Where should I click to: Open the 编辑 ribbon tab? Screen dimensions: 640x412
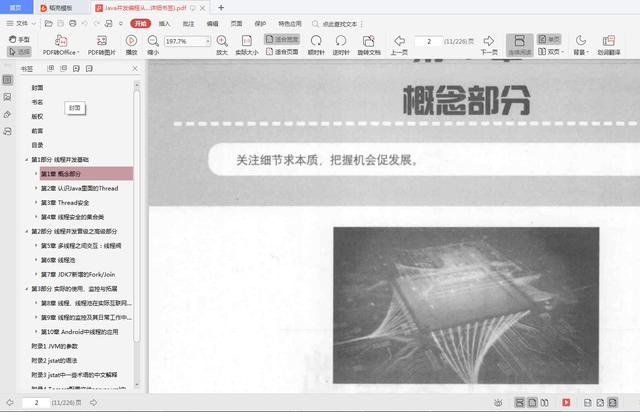(x=212, y=24)
